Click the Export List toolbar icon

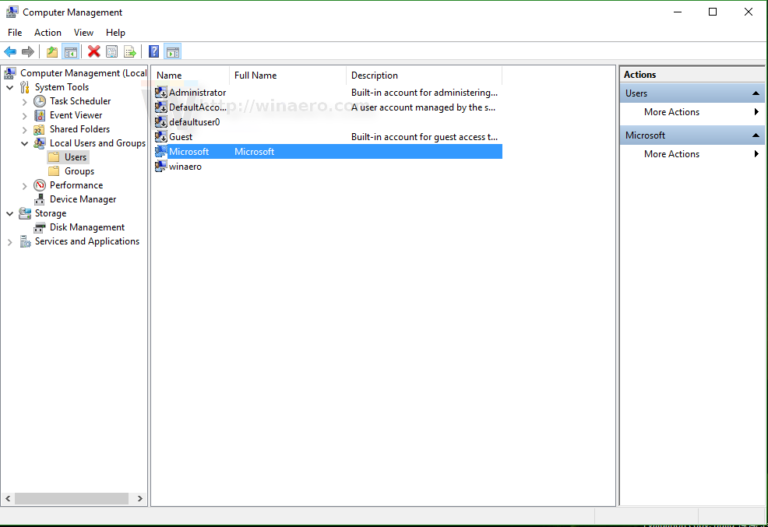coord(128,52)
